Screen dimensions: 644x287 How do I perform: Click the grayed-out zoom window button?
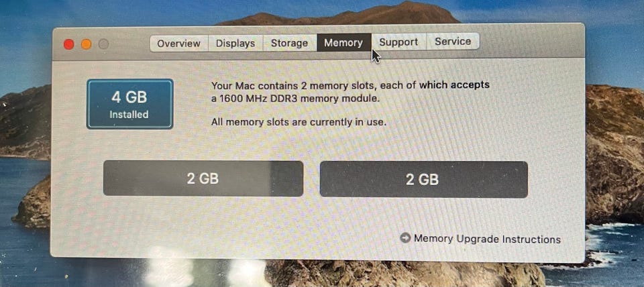point(103,44)
